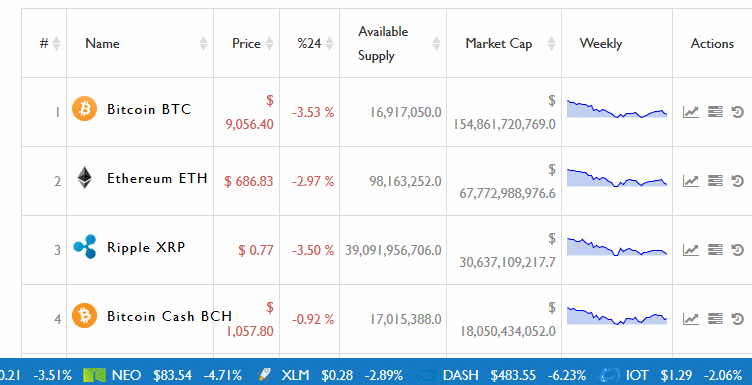Screen dimensions: 752x385
Task: Click the -2.97 % change value
Action: (x=313, y=181)
